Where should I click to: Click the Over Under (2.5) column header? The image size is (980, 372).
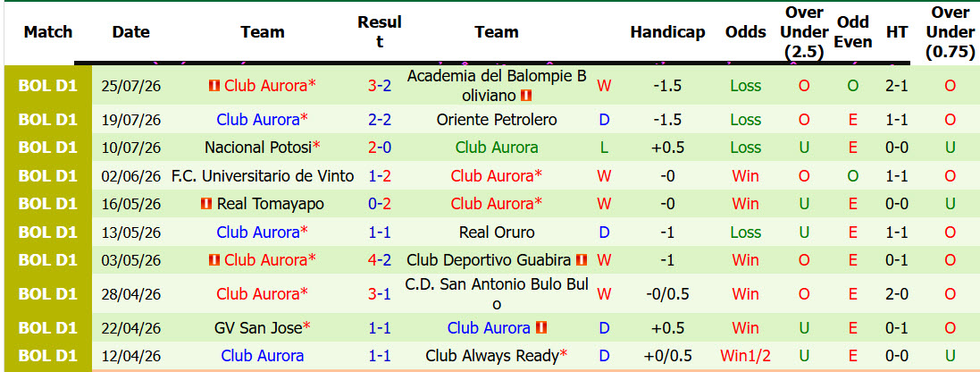click(804, 32)
